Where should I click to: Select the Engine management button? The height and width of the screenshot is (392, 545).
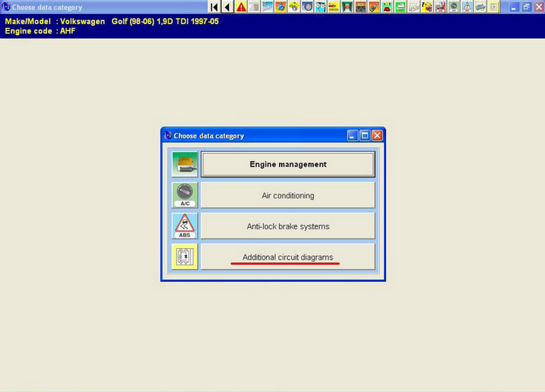[288, 165]
